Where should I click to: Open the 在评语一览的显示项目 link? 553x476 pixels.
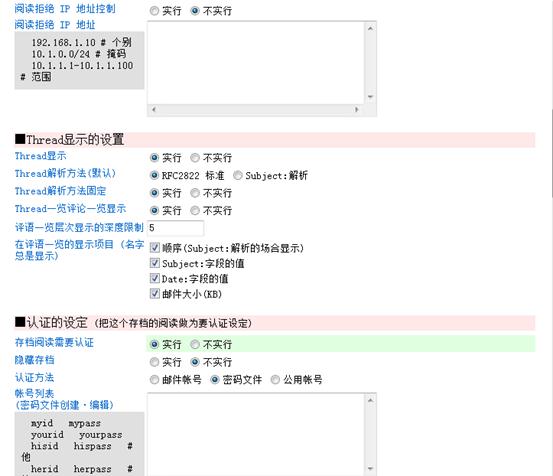click(x=79, y=250)
